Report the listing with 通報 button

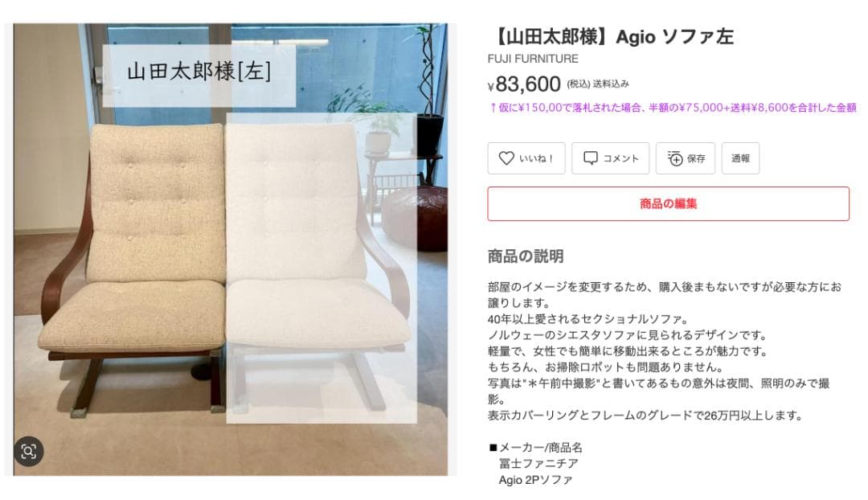(740, 158)
